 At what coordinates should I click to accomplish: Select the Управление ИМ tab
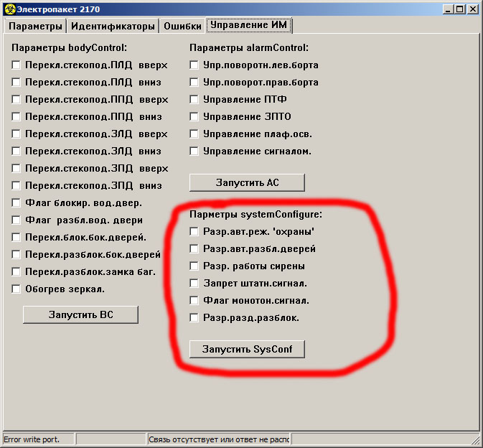point(248,25)
